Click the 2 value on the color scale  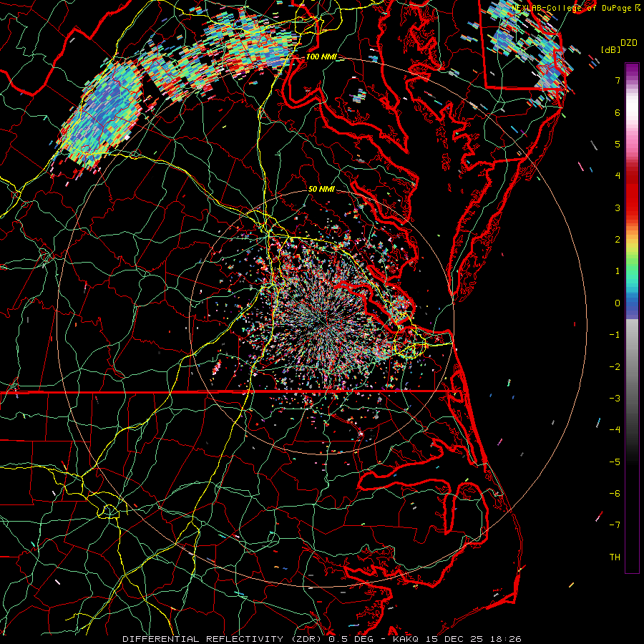(618, 240)
